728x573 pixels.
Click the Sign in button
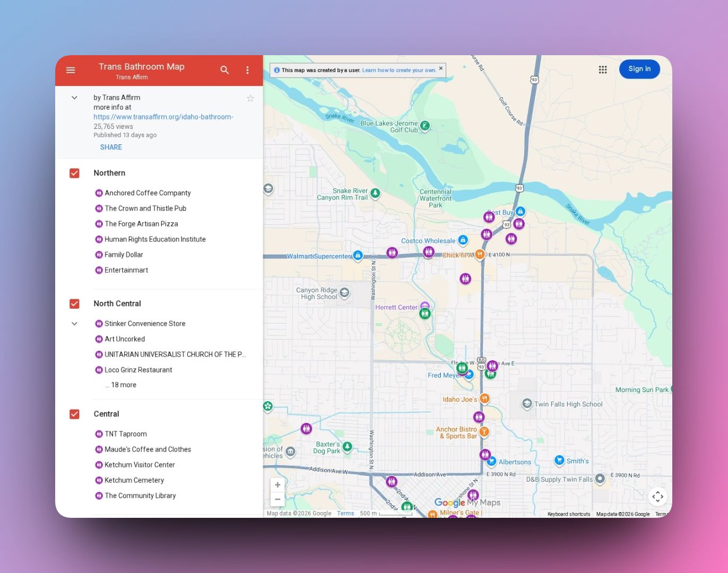pos(639,69)
